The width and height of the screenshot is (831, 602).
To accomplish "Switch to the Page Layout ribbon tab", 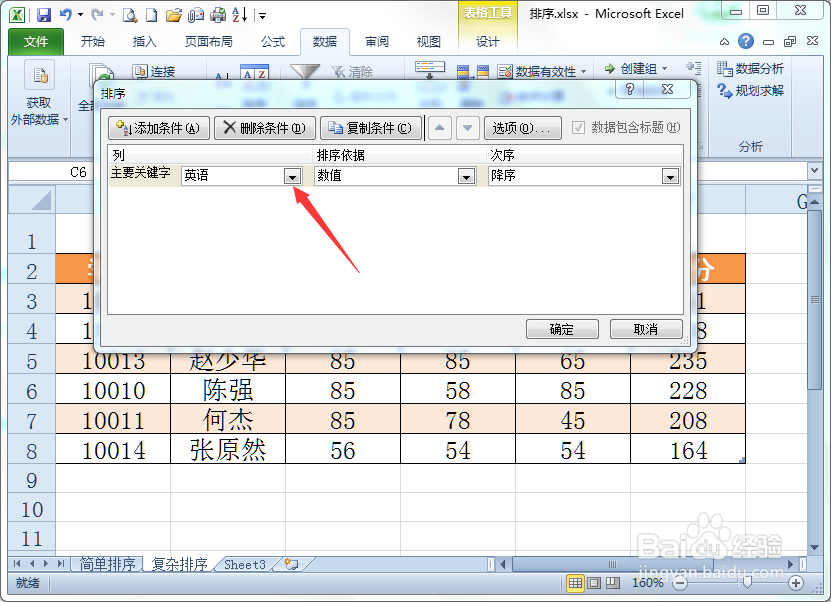I will click(x=208, y=41).
